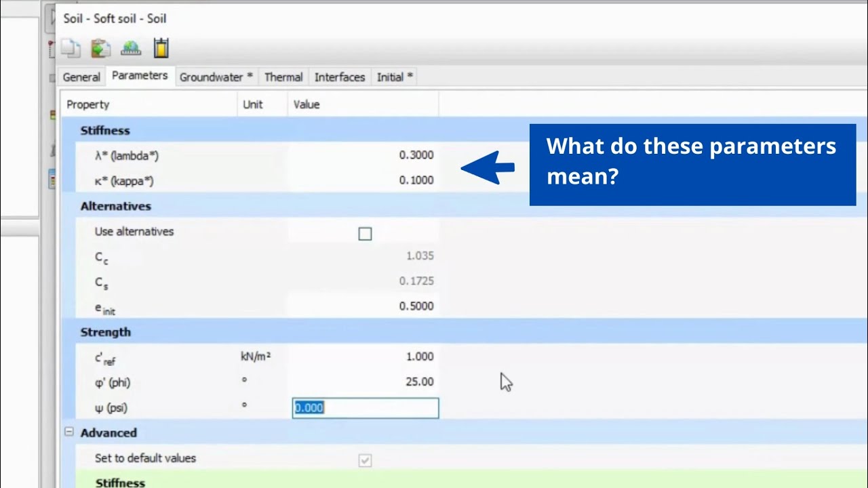The height and width of the screenshot is (488, 868).
Task: Open the Interfaces tab
Action: point(340,77)
